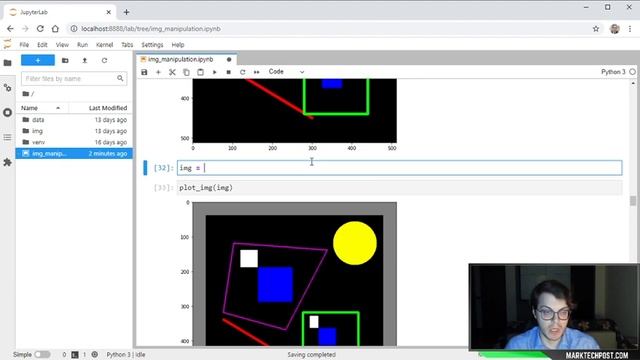Interrupt the kernel with the stop icon
This screenshot has width=640, height=360.
[229, 72]
